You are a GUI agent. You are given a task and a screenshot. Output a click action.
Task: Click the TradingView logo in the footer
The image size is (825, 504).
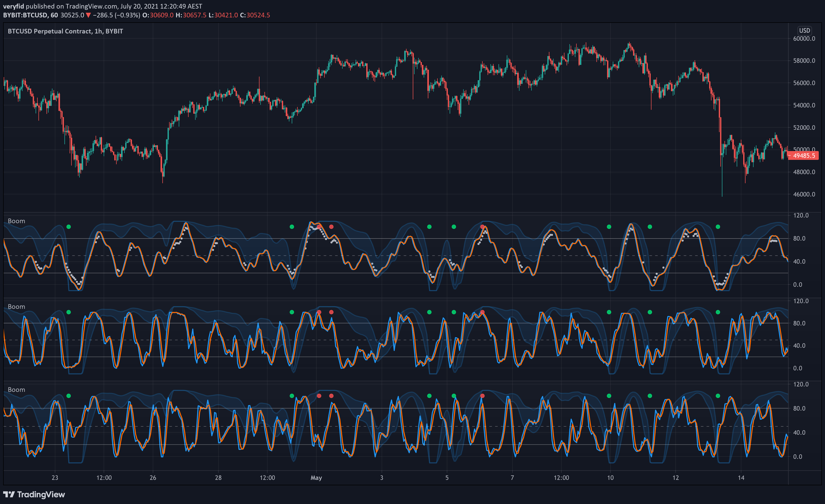[x=34, y=494]
